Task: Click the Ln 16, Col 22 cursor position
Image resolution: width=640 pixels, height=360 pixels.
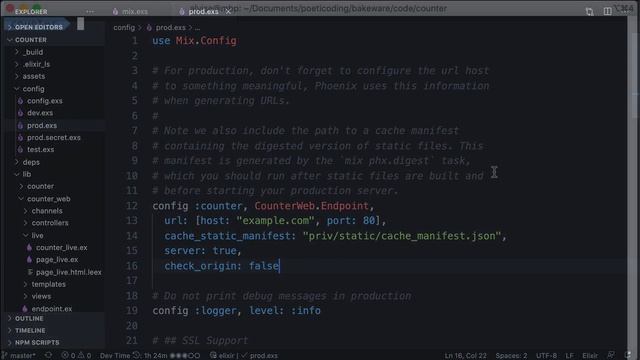Action: (465, 356)
